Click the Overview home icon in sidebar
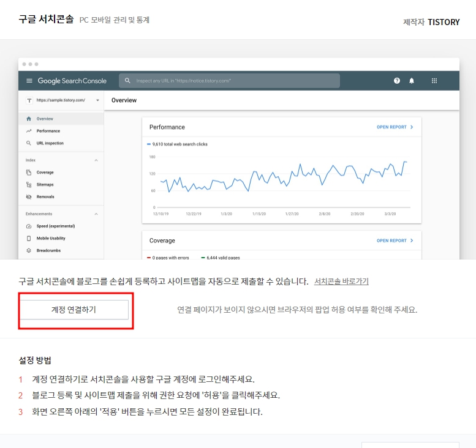 pos(29,119)
